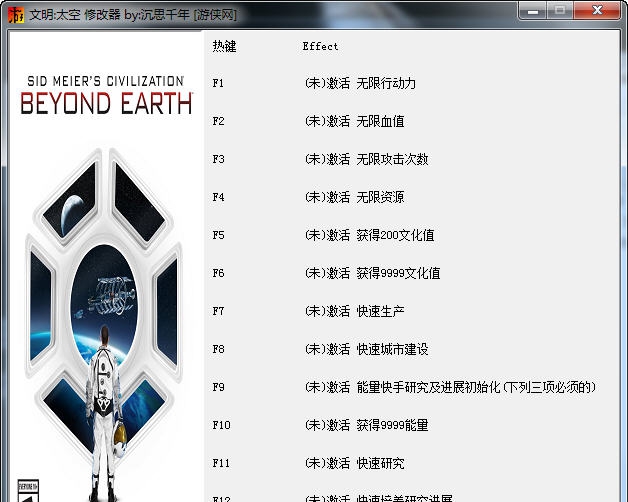628x502 pixels.
Task: Select the 获得200文化值 effect text
Action: 395,235
